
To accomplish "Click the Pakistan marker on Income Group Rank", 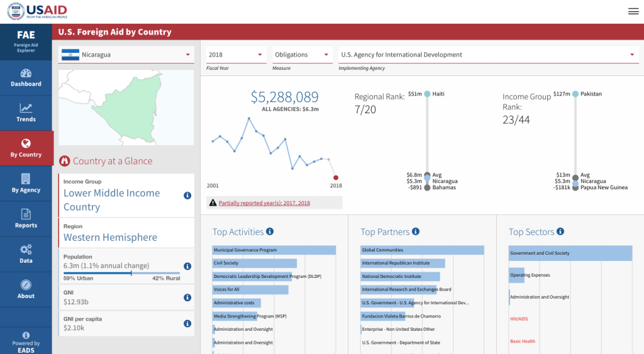I will click(575, 94).
